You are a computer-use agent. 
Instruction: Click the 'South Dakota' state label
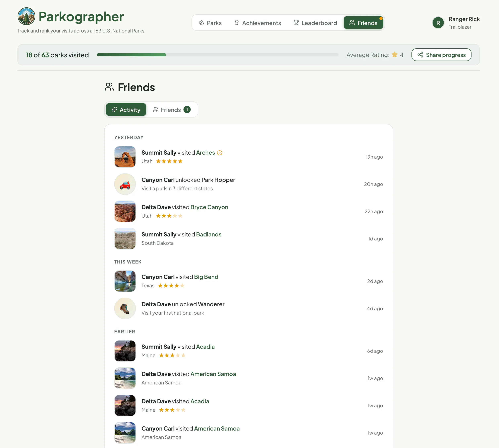tap(157, 243)
